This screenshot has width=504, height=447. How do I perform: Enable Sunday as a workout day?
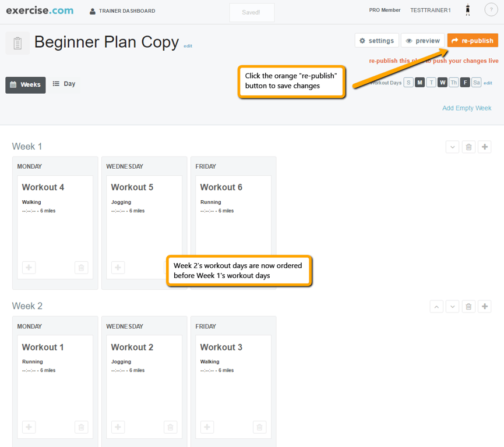point(408,83)
